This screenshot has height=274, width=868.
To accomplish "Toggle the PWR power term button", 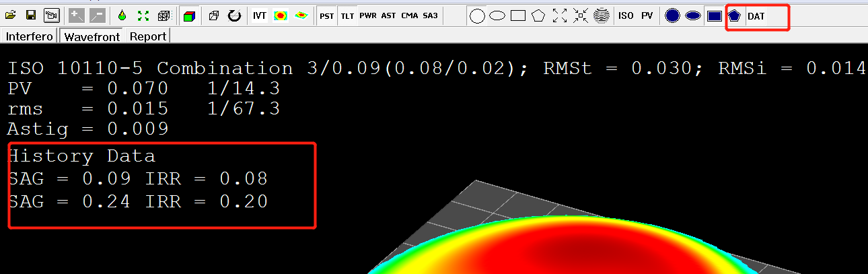I will 368,15.
